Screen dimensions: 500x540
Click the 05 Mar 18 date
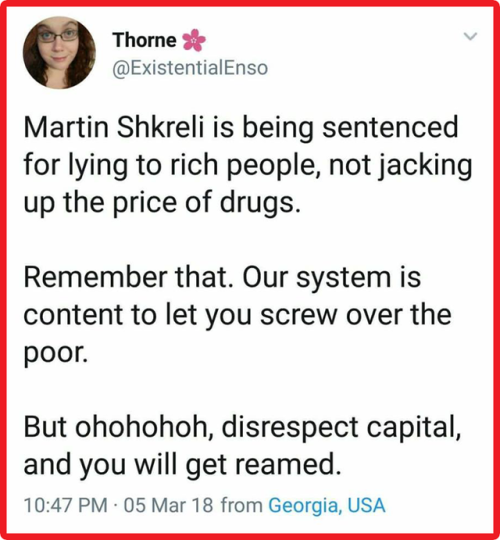tap(168, 505)
